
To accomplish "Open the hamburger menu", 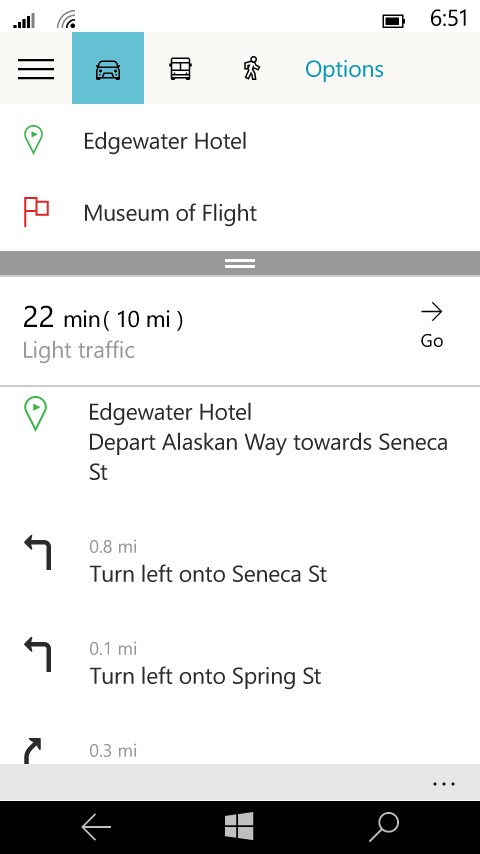I will click(36, 69).
